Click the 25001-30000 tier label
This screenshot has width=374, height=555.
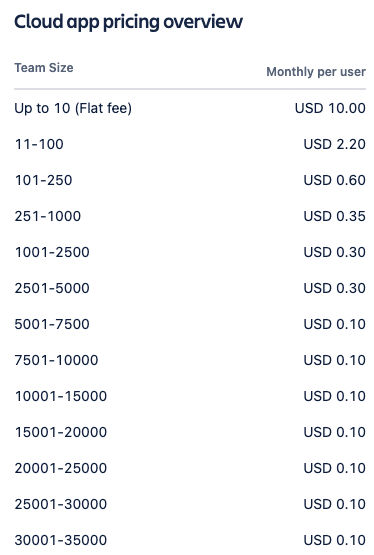(61, 504)
